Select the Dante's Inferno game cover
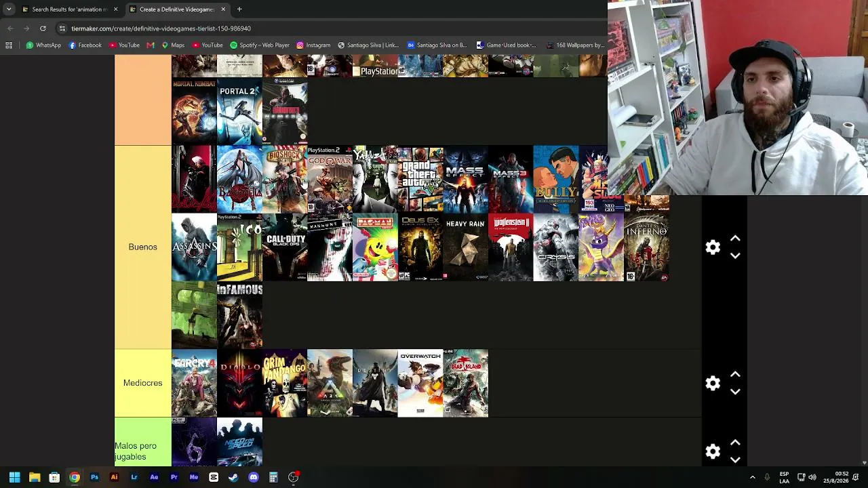868x488 pixels. pyautogui.click(x=646, y=247)
